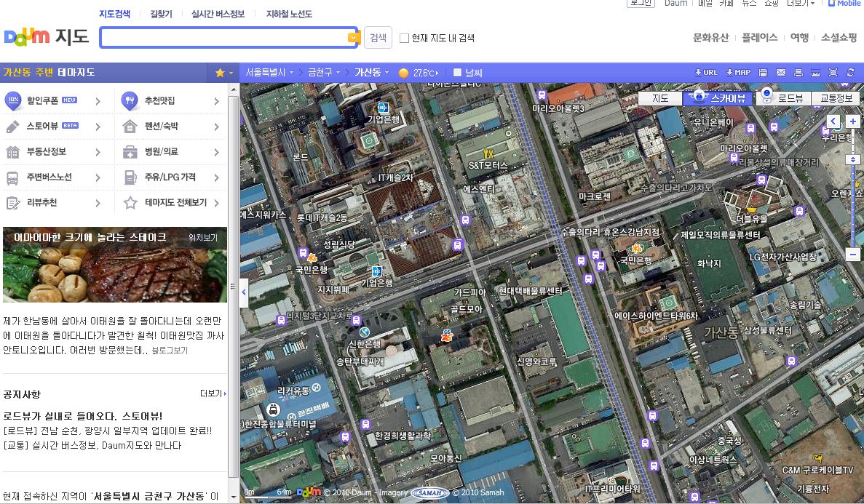864x504 pixels.
Task: Click the map search input field
Action: pyautogui.click(x=223, y=38)
